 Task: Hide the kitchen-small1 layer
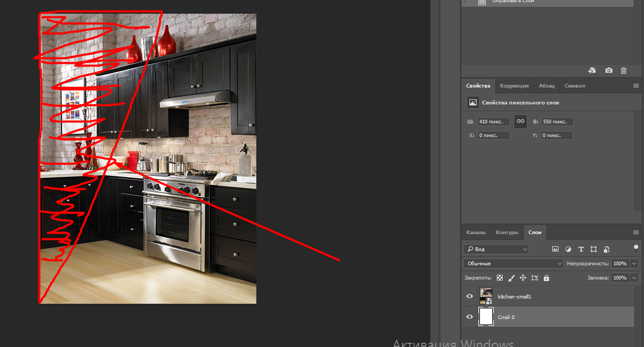click(469, 296)
